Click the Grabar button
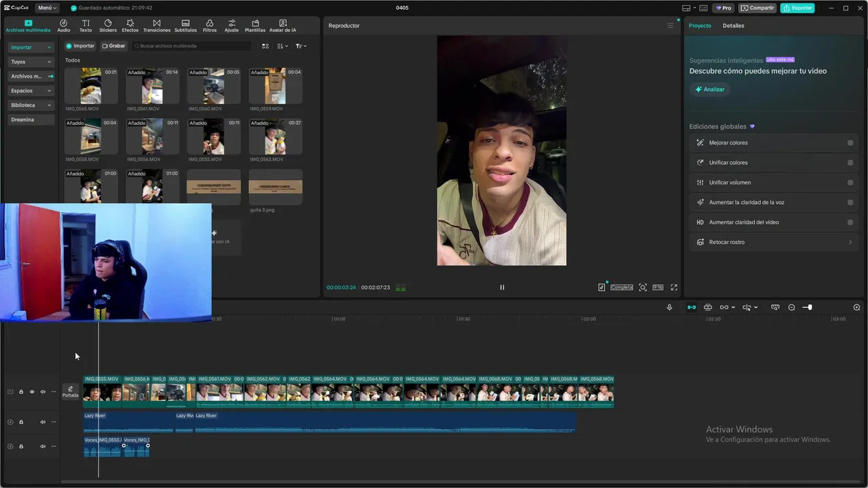 click(x=114, y=46)
